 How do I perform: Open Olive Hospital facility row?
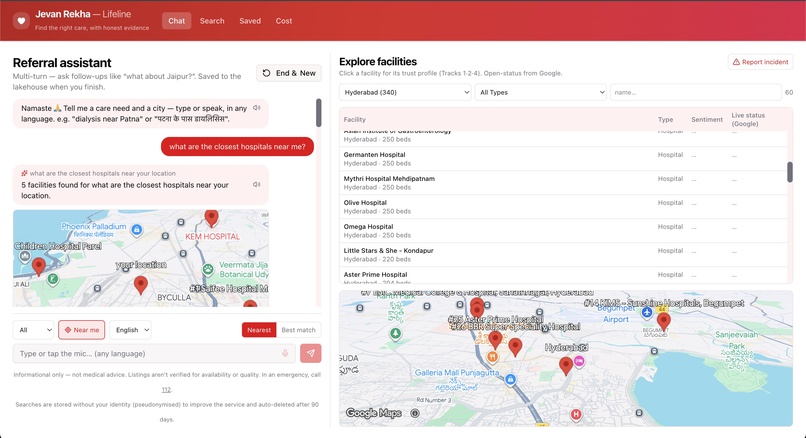[x=563, y=207]
